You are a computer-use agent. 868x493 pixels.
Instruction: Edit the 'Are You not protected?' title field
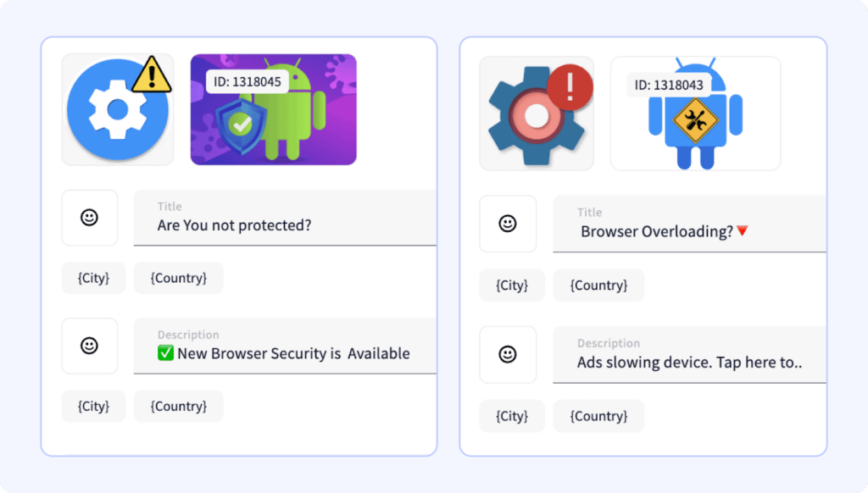[285, 218]
